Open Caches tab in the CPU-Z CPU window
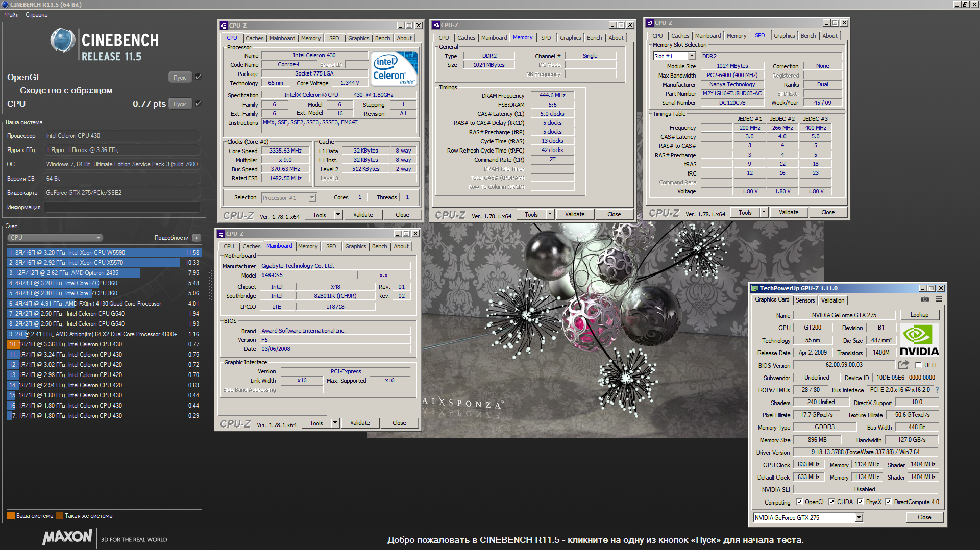This screenshot has width=980, height=551. click(254, 38)
